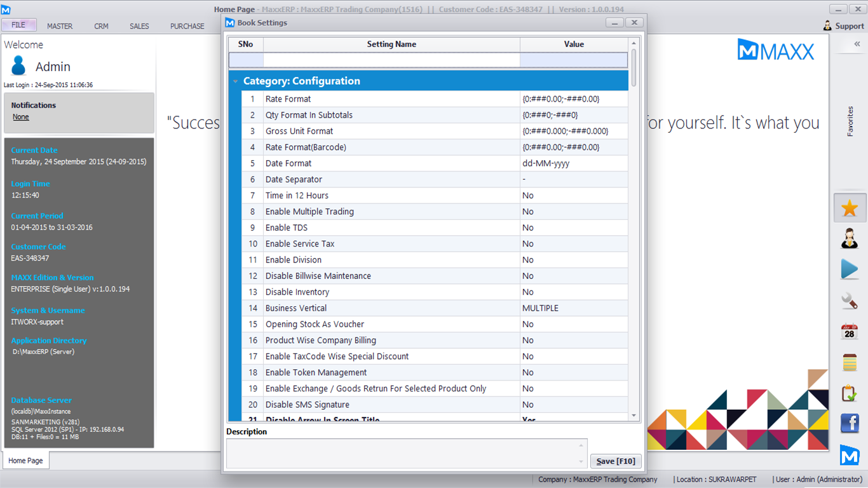Click the Maxx logo icon at sidebar bottom
The width and height of the screenshot is (868, 488).
850,455
